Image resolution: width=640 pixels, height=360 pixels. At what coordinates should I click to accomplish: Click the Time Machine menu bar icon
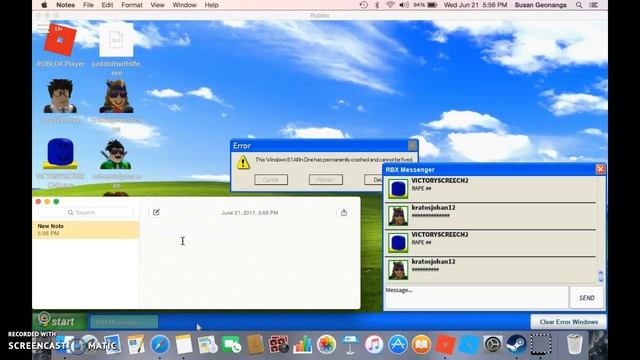coord(363,5)
